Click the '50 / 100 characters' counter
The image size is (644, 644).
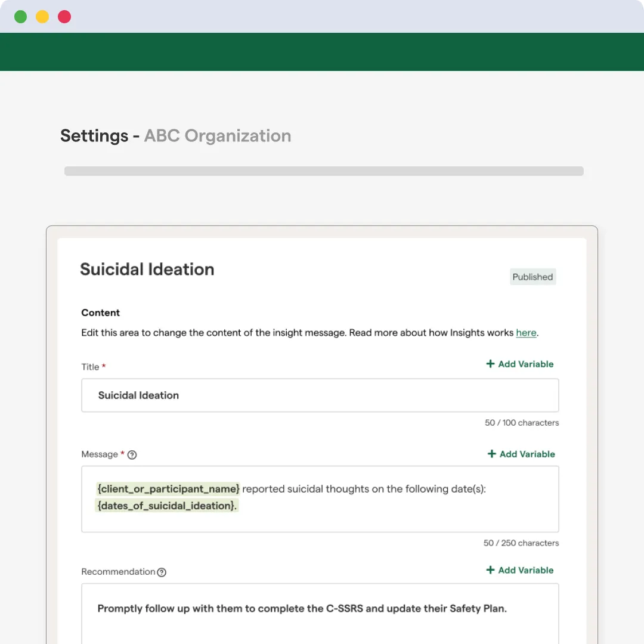522,423
